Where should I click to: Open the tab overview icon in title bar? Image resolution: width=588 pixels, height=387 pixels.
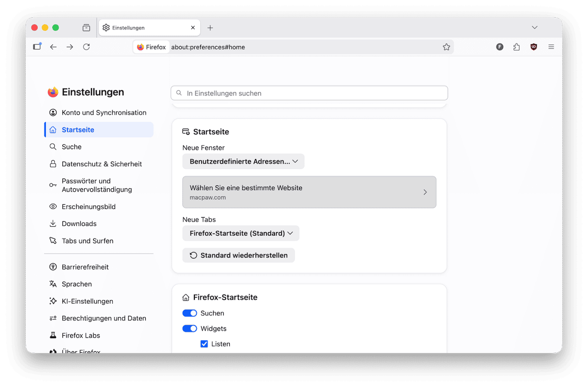coord(86,28)
